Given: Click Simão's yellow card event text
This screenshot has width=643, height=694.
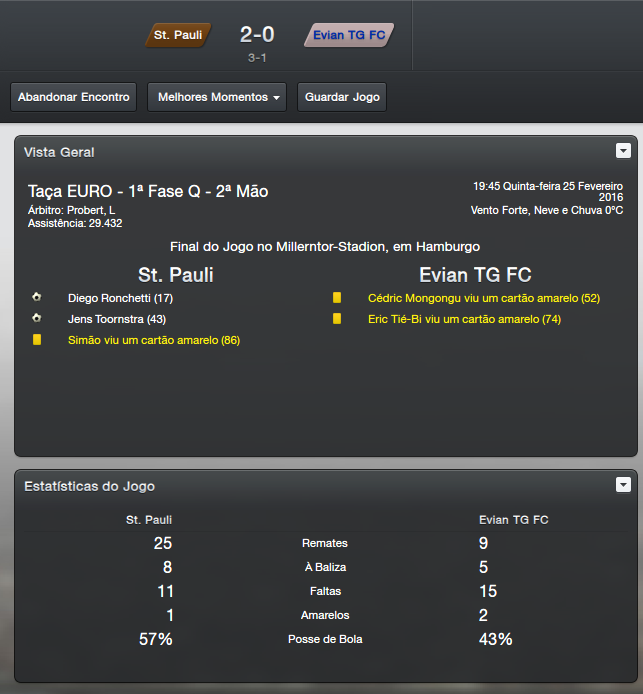Looking at the screenshot, I should point(153,340).
